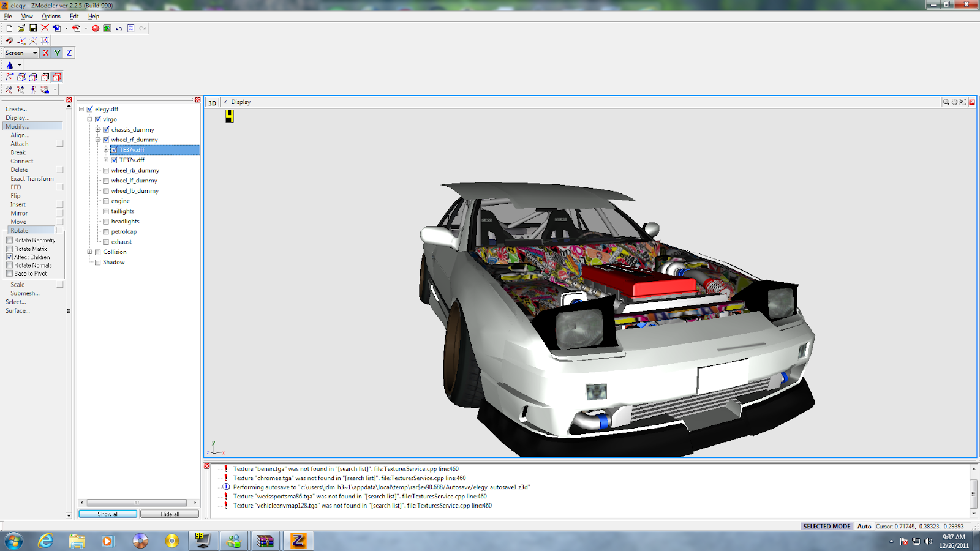Image resolution: width=980 pixels, height=551 pixels.
Task: Open Internet Explorer from the taskbar
Action: click(45, 541)
